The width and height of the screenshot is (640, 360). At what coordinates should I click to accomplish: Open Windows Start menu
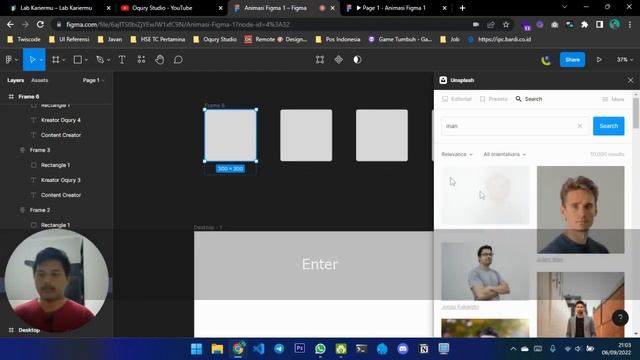tap(196, 349)
